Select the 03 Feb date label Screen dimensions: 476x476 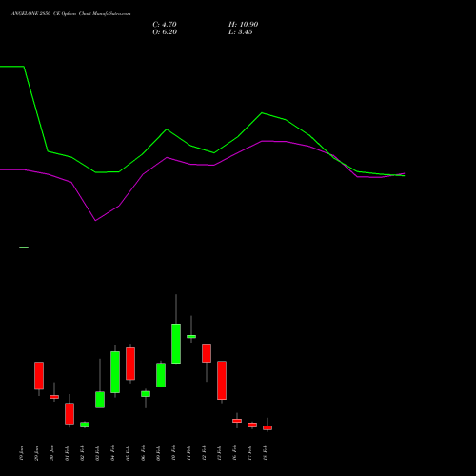97,453
